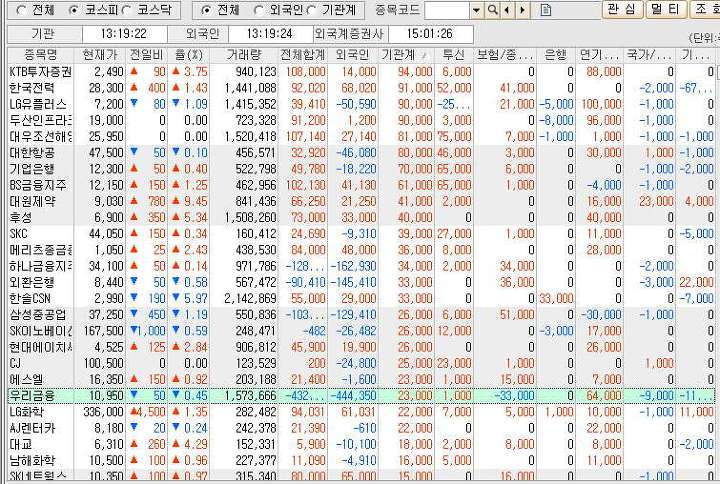Select the highlighted 우리금융 stock name

click(x=32, y=395)
